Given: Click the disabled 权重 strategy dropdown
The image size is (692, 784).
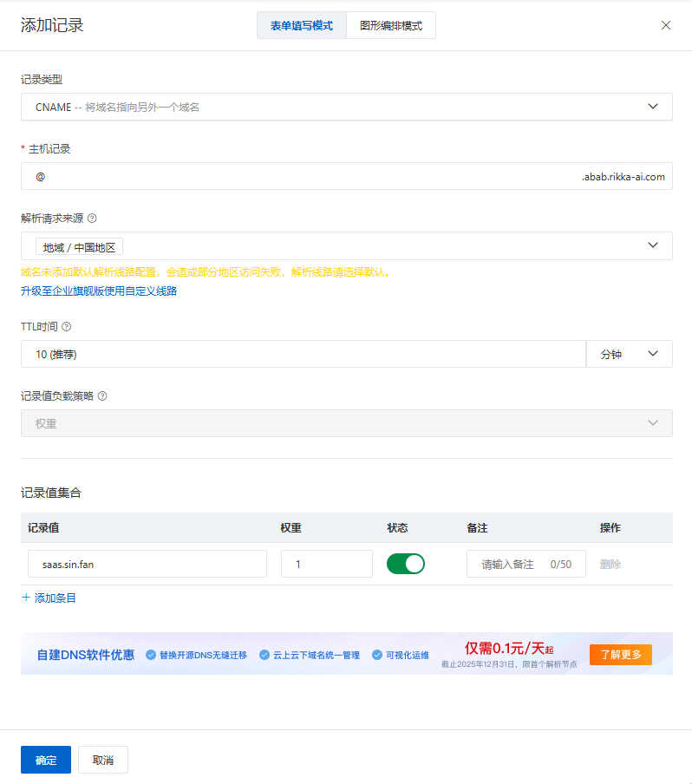Looking at the screenshot, I should (346, 423).
